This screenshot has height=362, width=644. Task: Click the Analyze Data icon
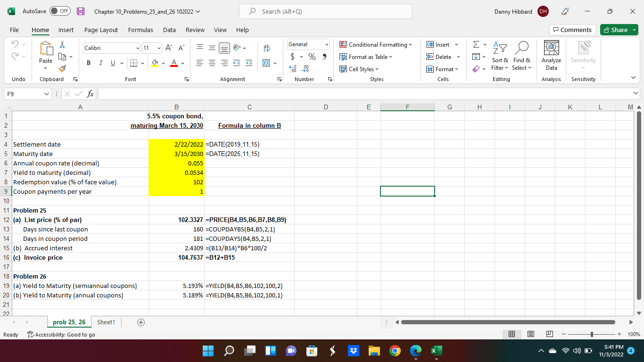click(x=551, y=54)
